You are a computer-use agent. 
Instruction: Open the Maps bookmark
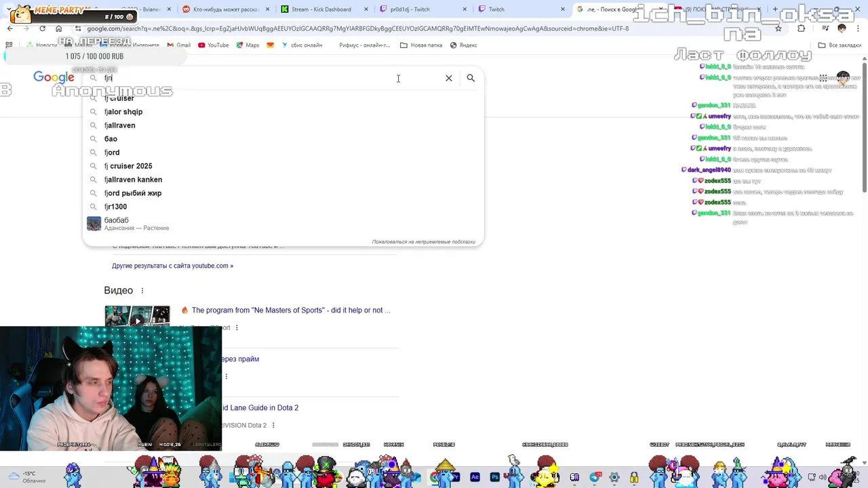pos(248,45)
